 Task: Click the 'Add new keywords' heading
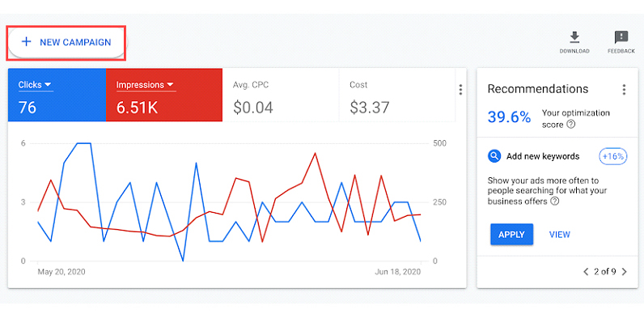543,156
